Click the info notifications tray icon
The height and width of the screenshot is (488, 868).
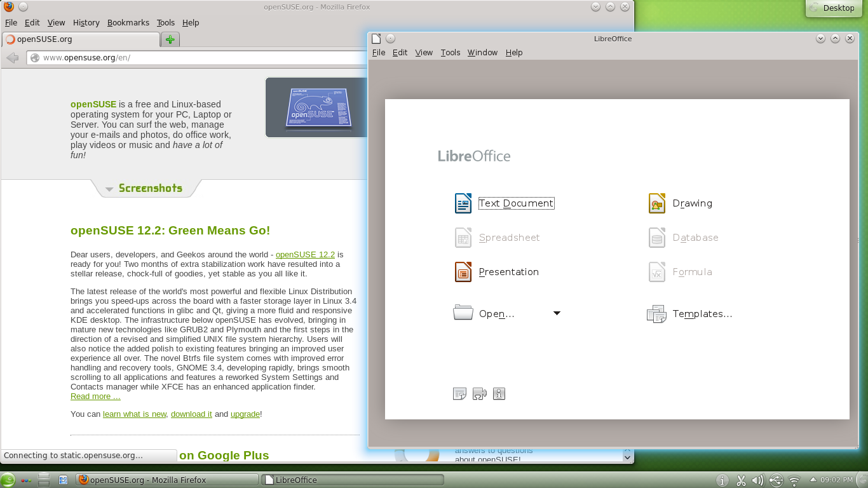pyautogui.click(x=722, y=480)
